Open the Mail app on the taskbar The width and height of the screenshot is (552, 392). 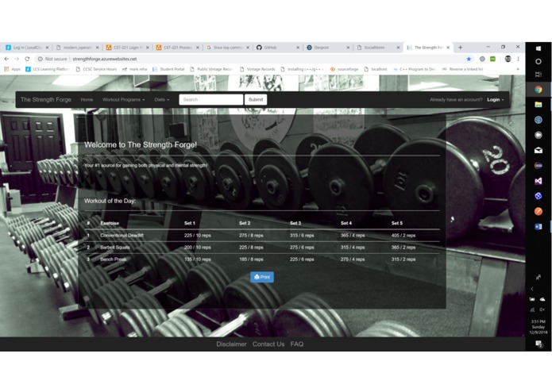point(538,150)
